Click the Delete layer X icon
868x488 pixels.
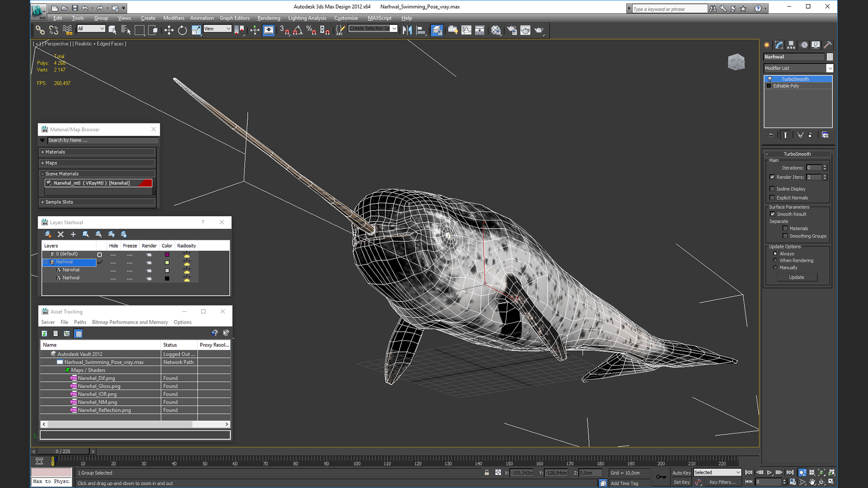click(61, 234)
